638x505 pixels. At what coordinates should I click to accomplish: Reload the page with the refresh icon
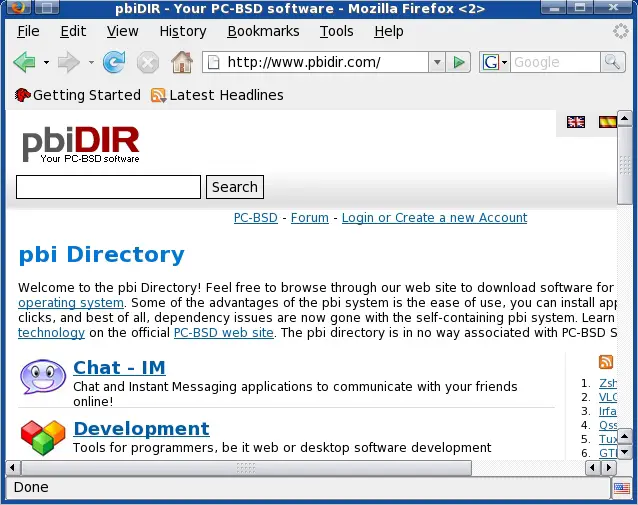[x=114, y=62]
